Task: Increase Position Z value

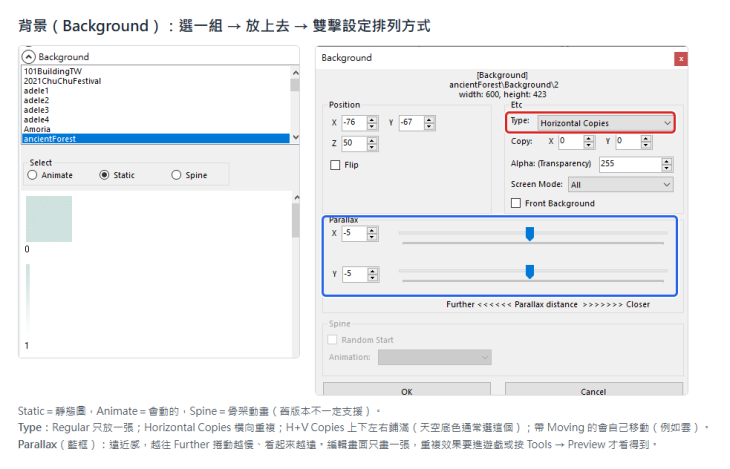Action: click(x=372, y=140)
